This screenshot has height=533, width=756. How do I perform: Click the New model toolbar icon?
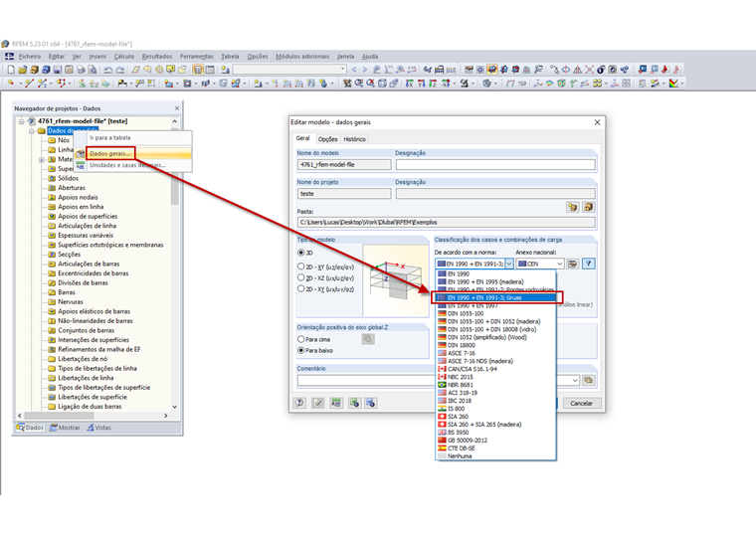[x=11, y=70]
